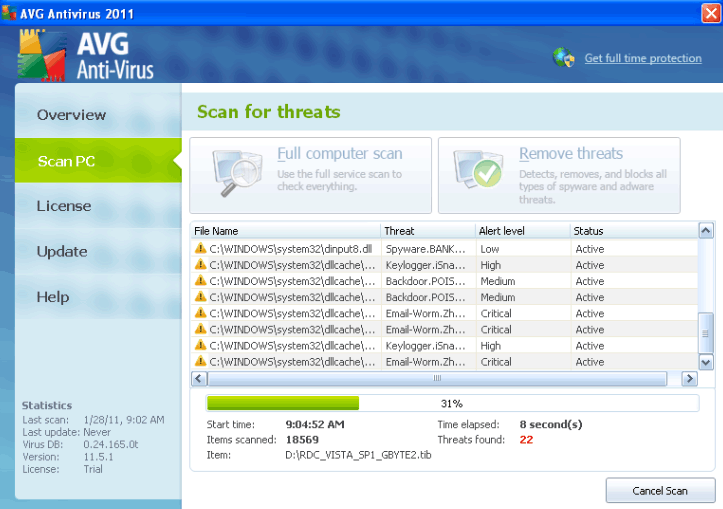Image resolution: width=723 pixels, height=509 pixels.
Task: Click warning icon on first Keylogger row
Action: point(200,265)
